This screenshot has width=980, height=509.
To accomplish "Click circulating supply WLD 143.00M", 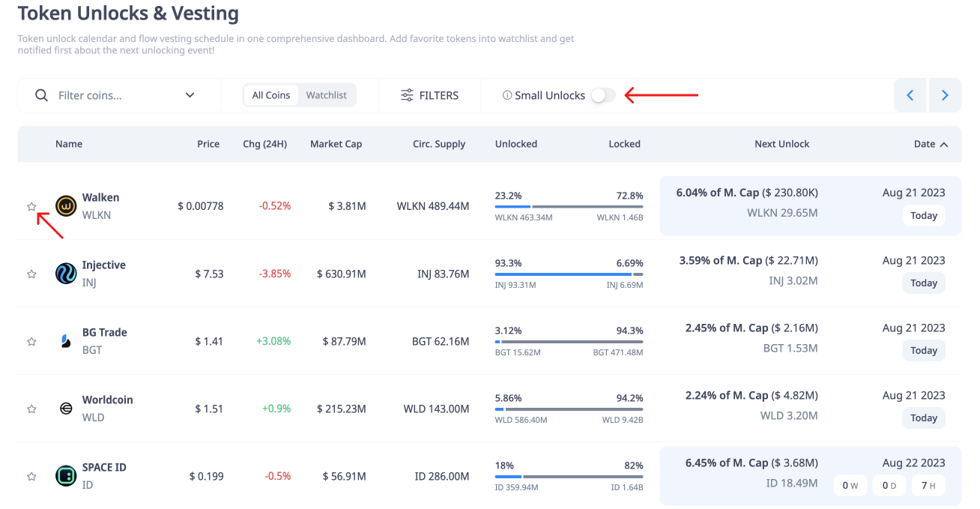I will (436, 409).
